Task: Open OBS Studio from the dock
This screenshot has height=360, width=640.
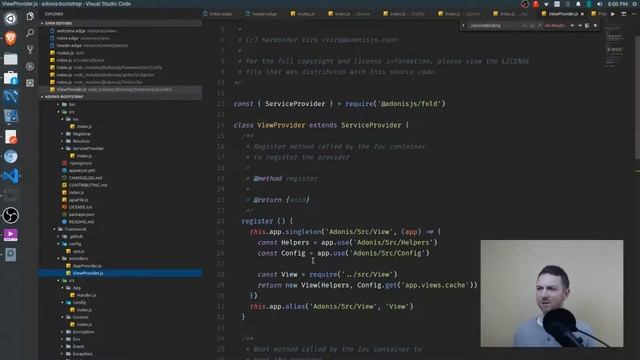Action: pyautogui.click(x=11, y=215)
